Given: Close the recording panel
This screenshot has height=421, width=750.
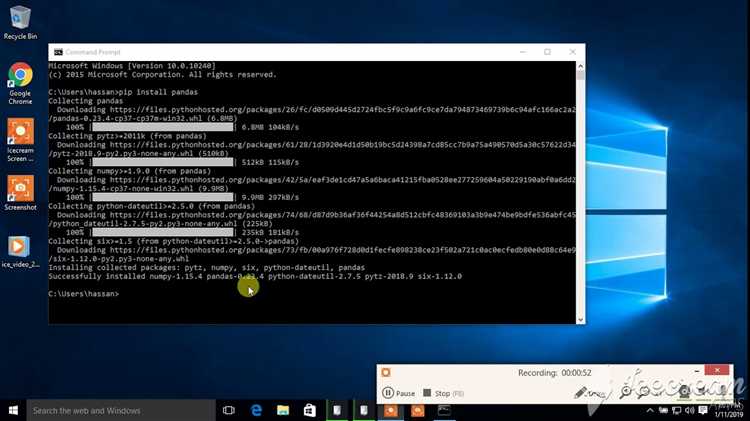Looking at the screenshot, I should pos(717,370).
